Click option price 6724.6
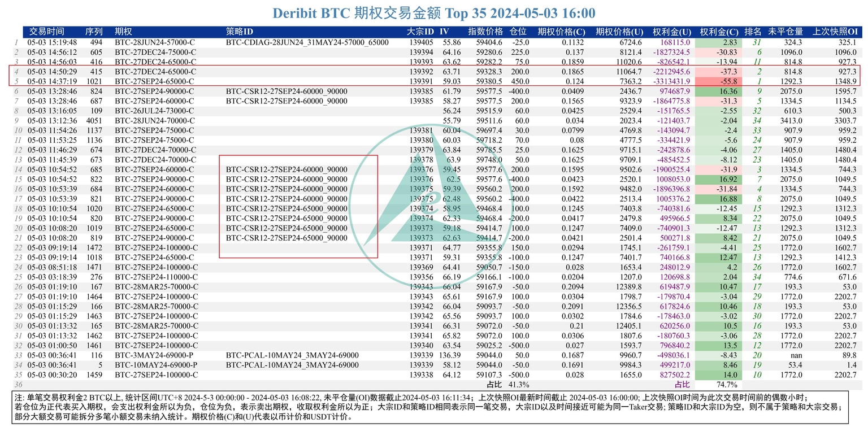Image resolution: width=868 pixels, height=427 pixels. [x=630, y=42]
